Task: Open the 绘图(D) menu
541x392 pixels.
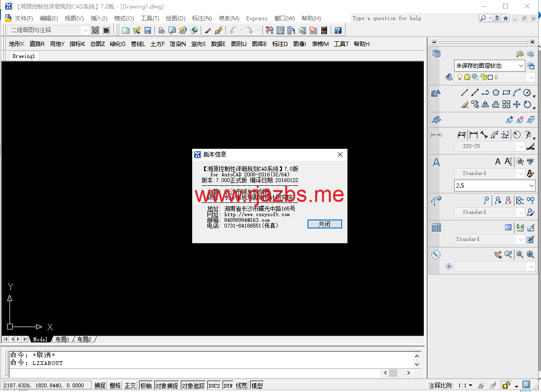Action: (175, 18)
